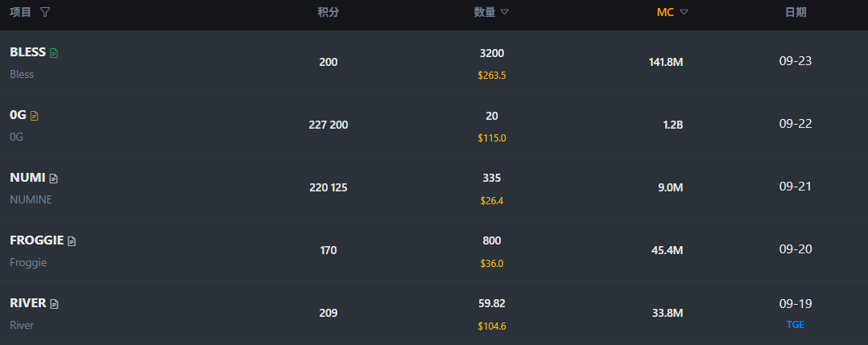Click the 日期 column header
The width and height of the screenshot is (868, 345).
pyautogui.click(x=796, y=12)
